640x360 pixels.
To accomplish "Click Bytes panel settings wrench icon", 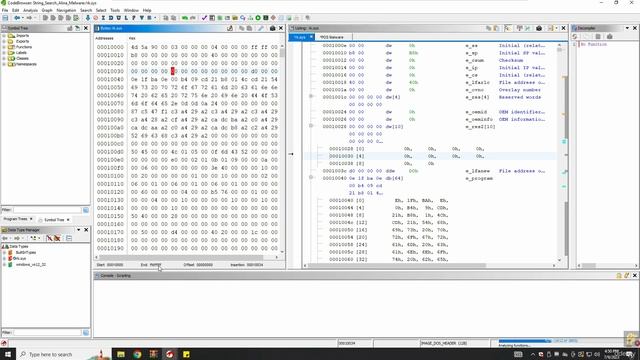I will click(x=261, y=28).
